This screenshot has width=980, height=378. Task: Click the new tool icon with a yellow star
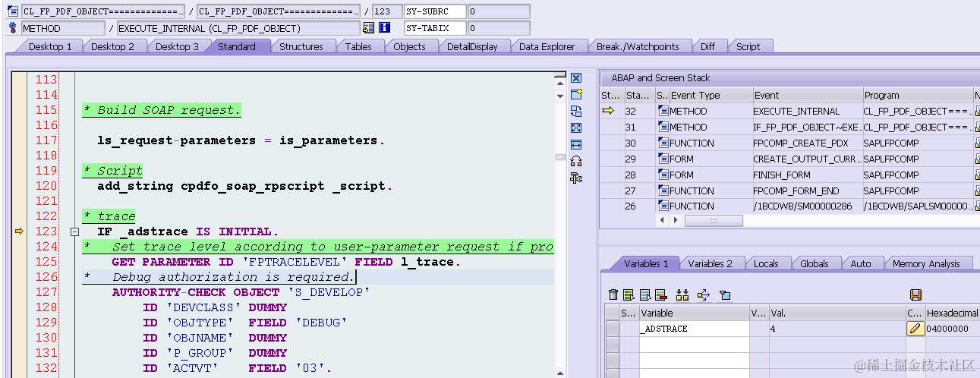click(x=576, y=94)
